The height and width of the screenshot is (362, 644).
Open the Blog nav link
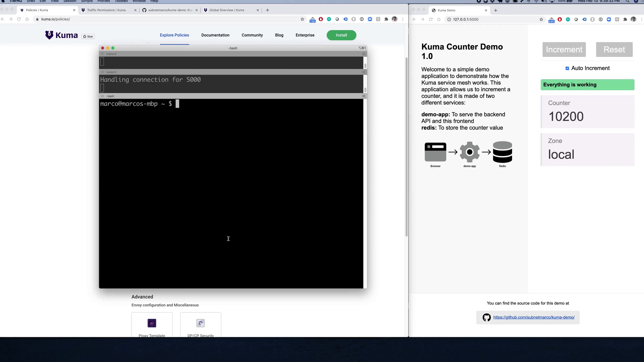279,35
